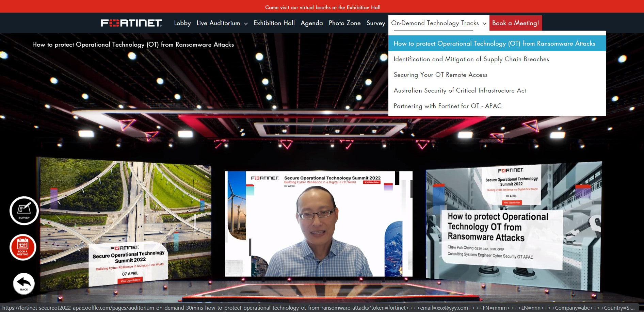Click On-Demand Technology Tracks menu label
Viewport: 644px width, 312px height.
(x=435, y=23)
